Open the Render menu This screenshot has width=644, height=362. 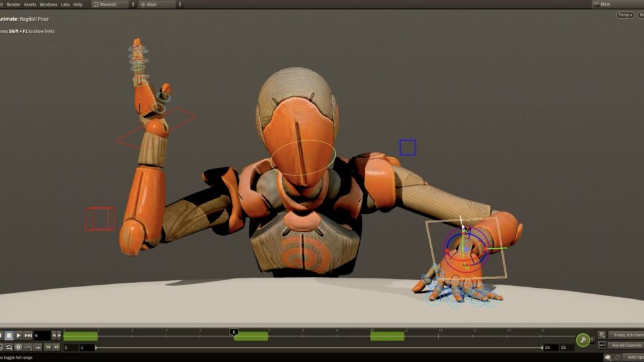tap(13, 4)
